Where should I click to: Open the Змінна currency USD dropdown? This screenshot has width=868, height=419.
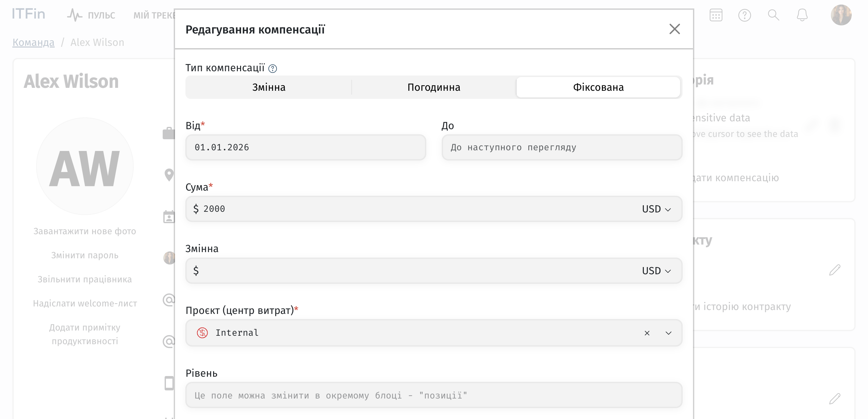[657, 271]
